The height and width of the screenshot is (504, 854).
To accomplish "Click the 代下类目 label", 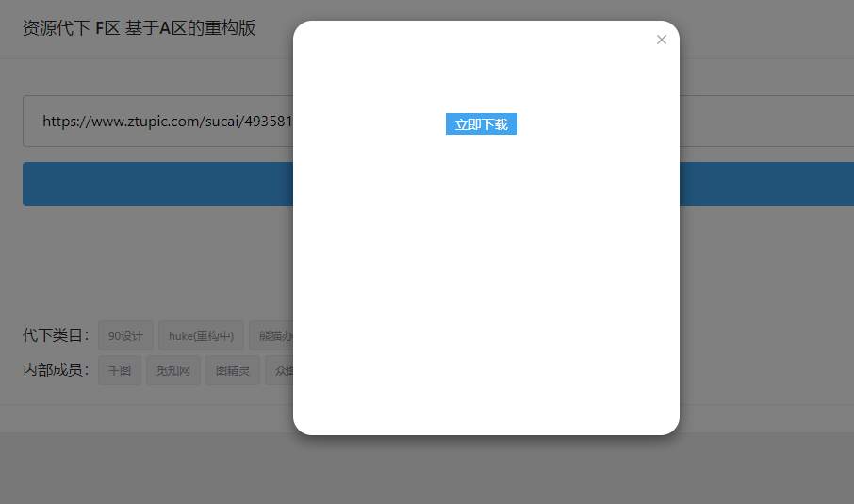I will [56, 335].
